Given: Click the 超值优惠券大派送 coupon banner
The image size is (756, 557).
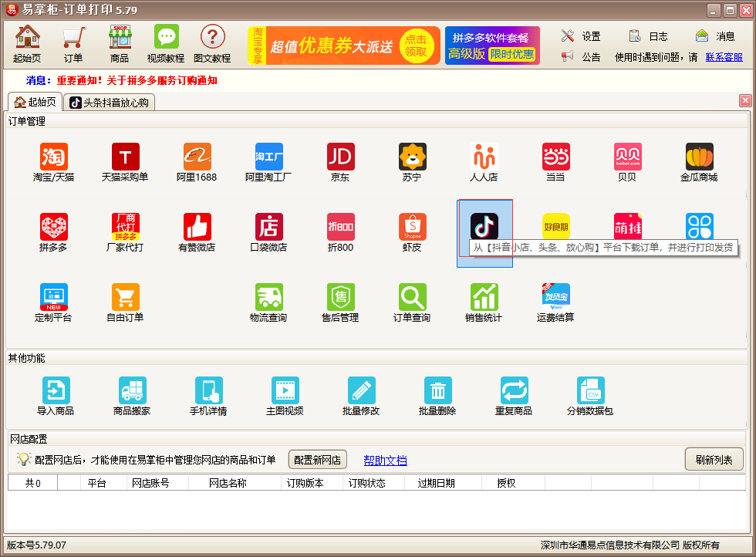Looking at the screenshot, I should (344, 46).
